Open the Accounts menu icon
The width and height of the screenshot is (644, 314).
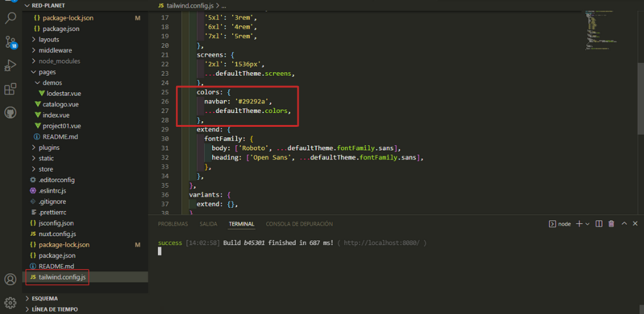[x=10, y=279]
